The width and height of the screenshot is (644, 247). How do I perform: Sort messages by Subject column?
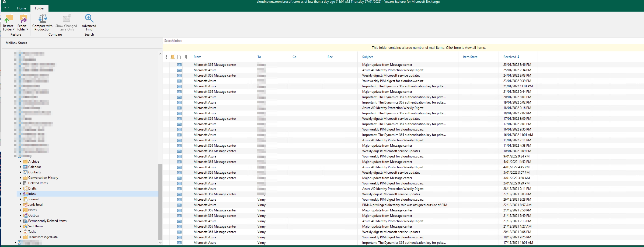click(x=367, y=57)
